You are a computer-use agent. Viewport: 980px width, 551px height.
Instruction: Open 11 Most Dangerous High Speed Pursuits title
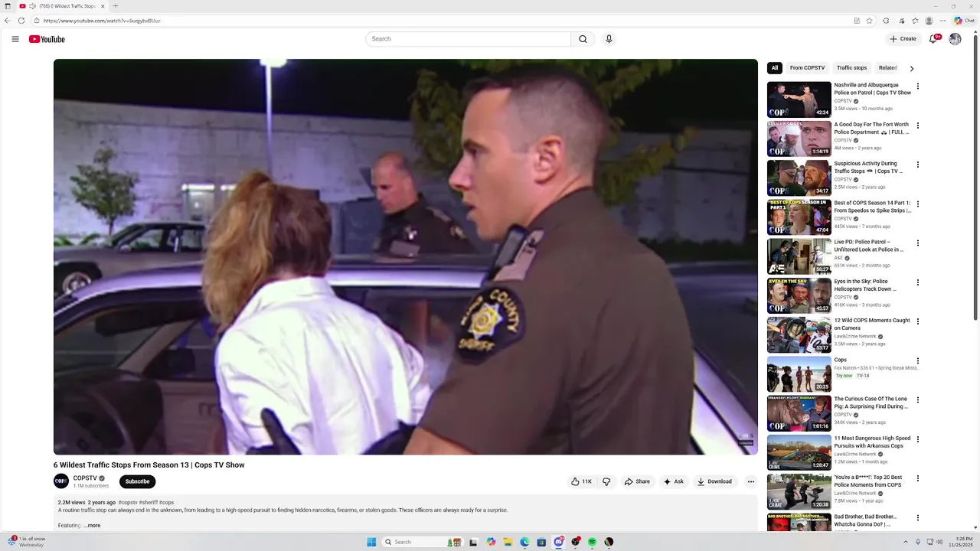pos(872,442)
